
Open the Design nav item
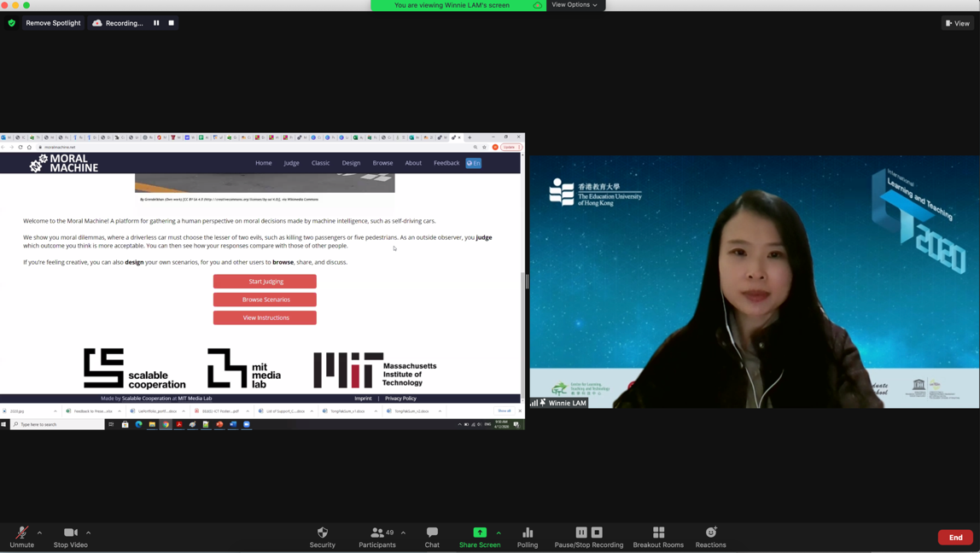[x=351, y=163]
